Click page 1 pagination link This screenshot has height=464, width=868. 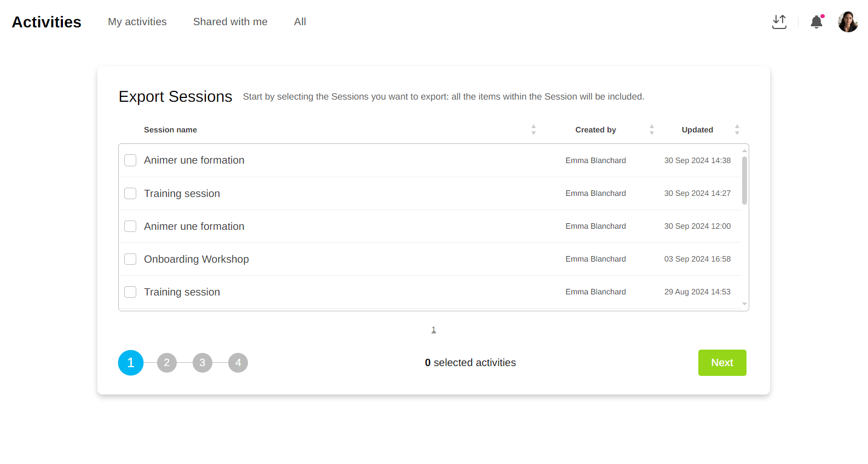click(x=433, y=329)
